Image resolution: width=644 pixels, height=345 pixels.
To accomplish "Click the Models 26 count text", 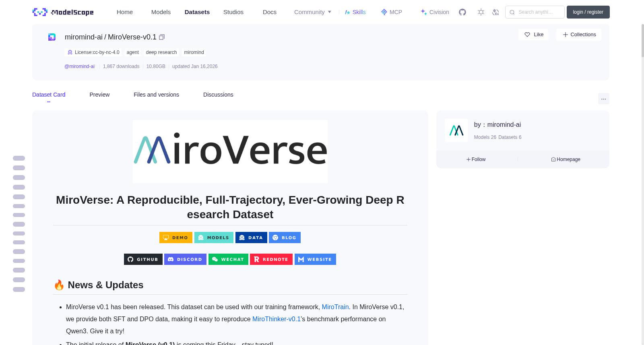I will pos(485,137).
